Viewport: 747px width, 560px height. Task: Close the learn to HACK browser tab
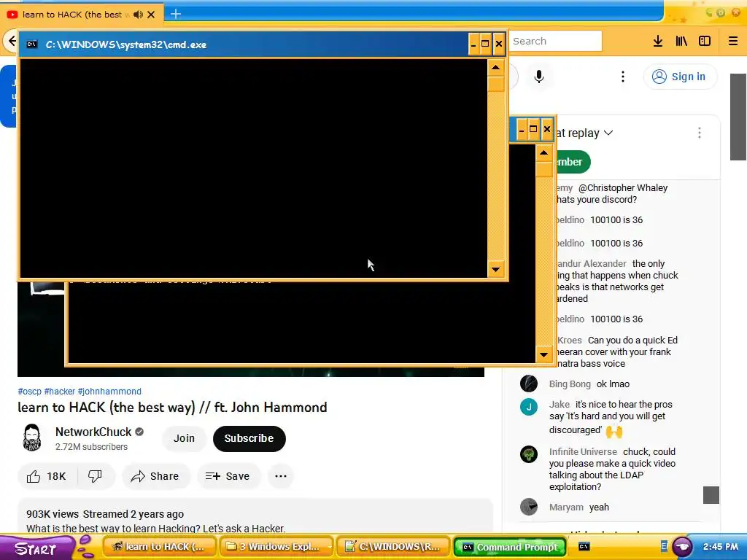(x=151, y=15)
